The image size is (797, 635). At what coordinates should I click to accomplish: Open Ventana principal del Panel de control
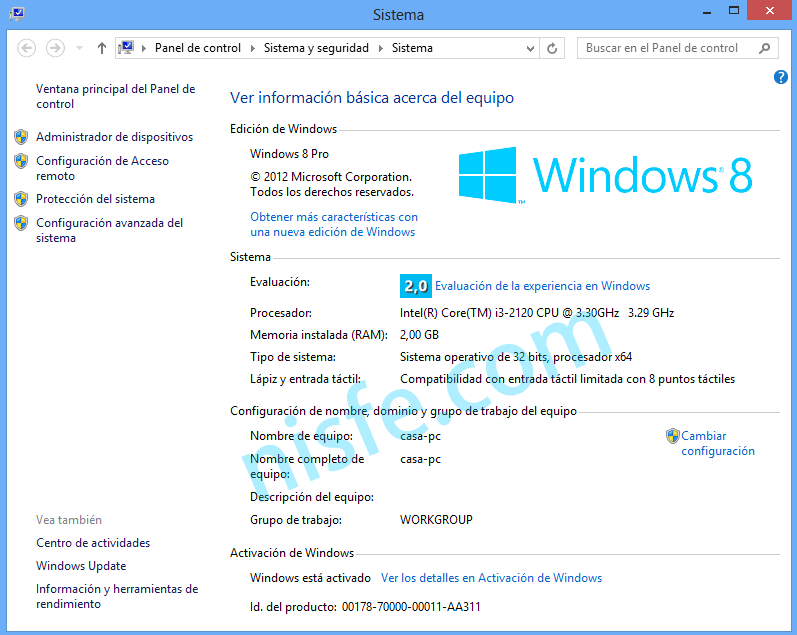(x=115, y=96)
